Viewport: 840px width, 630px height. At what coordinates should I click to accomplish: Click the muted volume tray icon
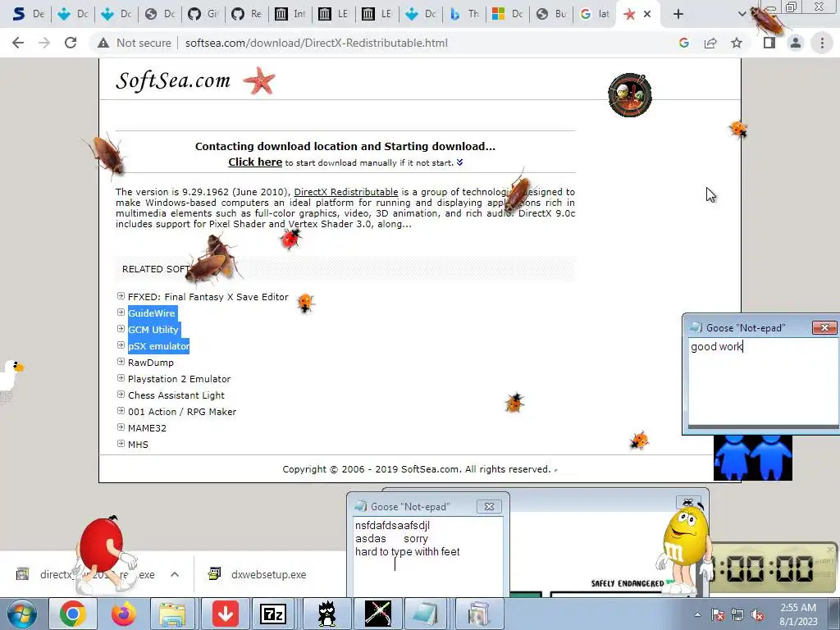pyautogui.click(x=757, y=615)
